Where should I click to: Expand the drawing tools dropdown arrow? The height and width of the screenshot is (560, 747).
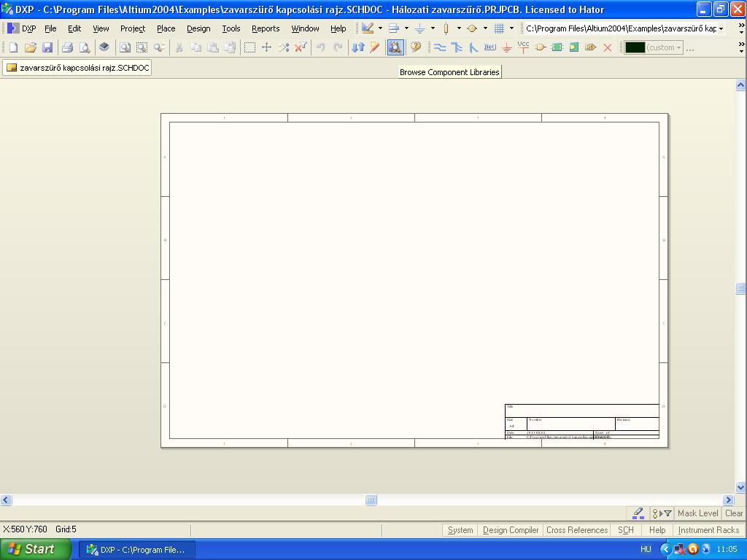point(380,28)
